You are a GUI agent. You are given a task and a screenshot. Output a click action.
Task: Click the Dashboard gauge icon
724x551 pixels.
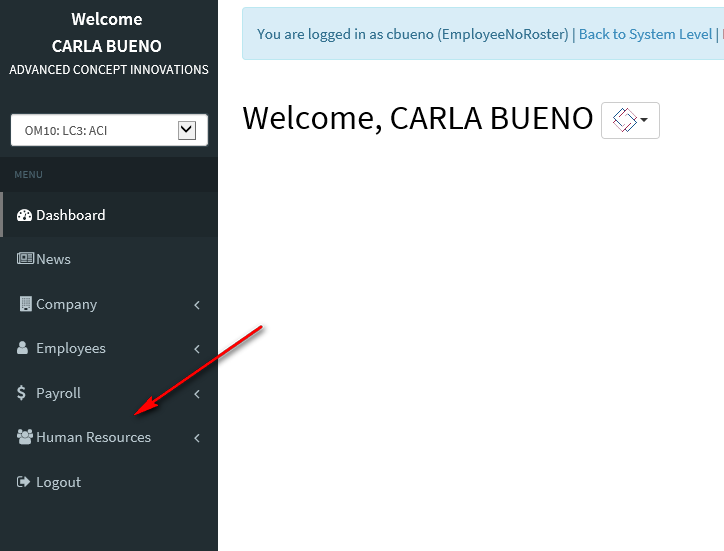pos(24,215)
